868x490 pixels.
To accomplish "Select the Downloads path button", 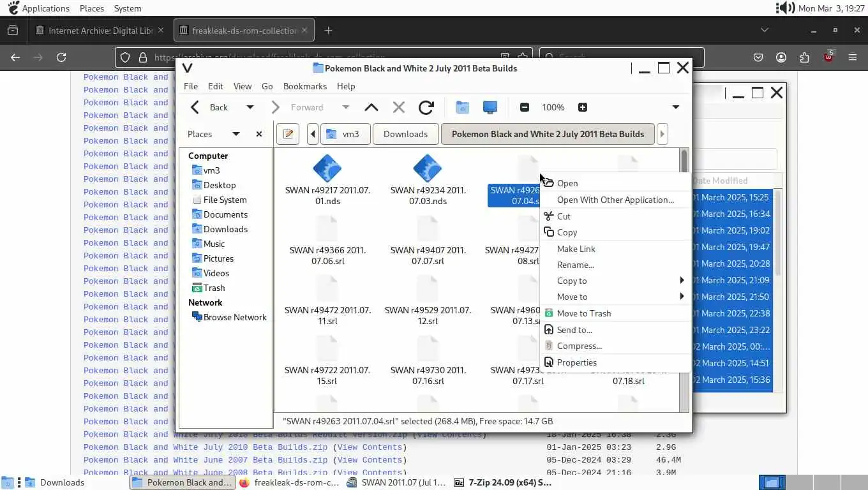I will pyautogui.click(x=405, y=134).
